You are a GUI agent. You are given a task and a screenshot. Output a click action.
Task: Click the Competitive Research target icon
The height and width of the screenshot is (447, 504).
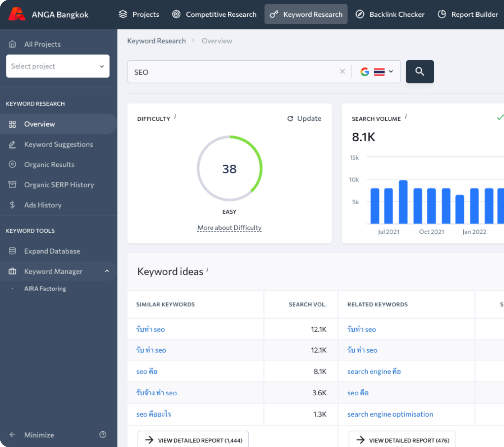click(176, 14)
